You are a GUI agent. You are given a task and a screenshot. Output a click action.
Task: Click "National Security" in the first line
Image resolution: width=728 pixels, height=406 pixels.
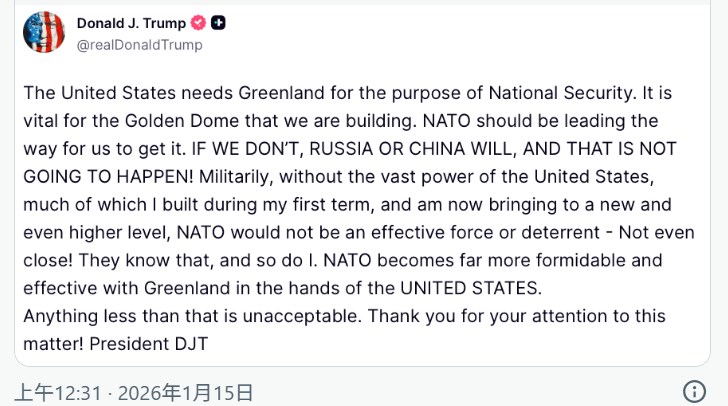coord(561,93)
